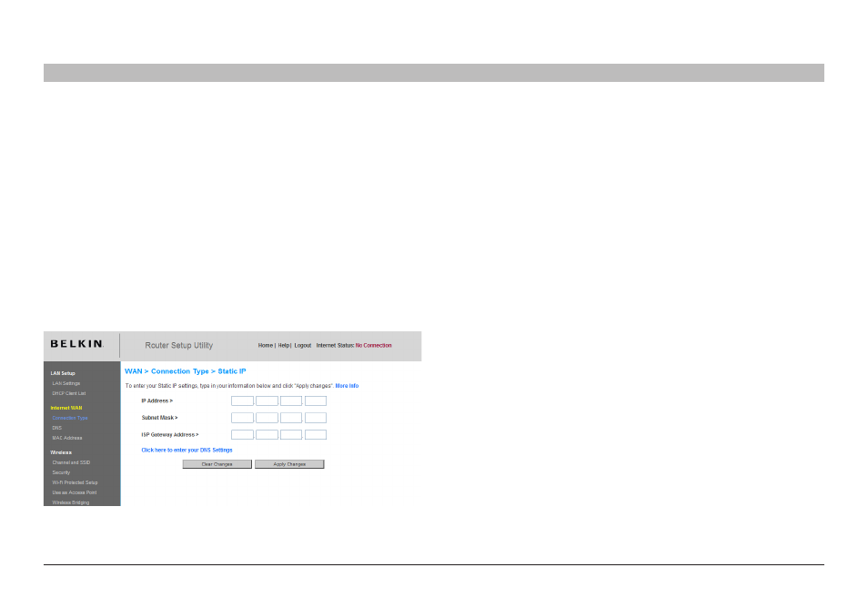The width and height of the screenshot is (868, 608).
Task: Click the Wireless heading
Action: coord(61,452)
